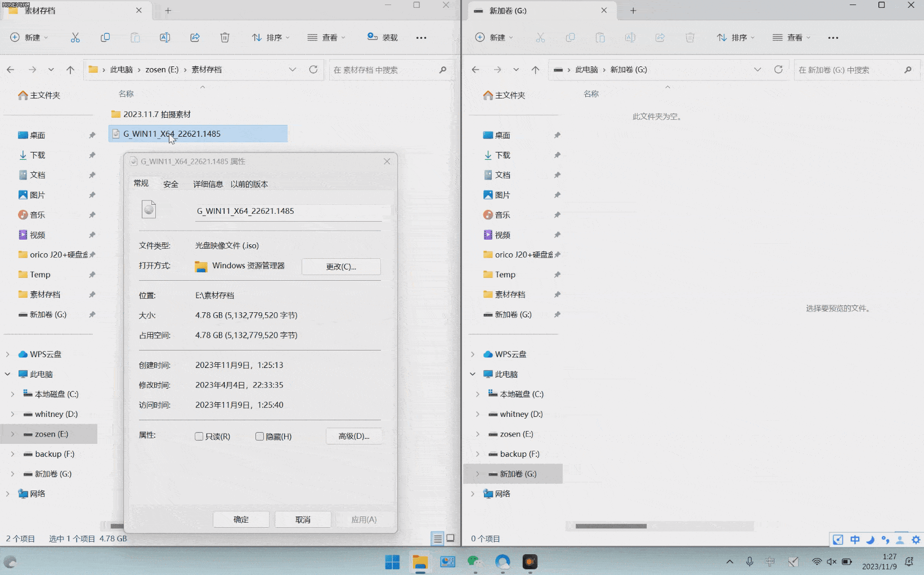Go up one level in the G: window
This screenshot has width=924, height=575.
[x=535, y=70]
